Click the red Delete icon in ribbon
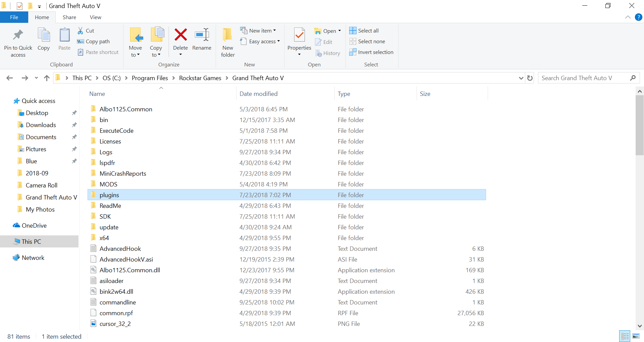The height and width of the screenshot is (342, 644). [180, 35]
